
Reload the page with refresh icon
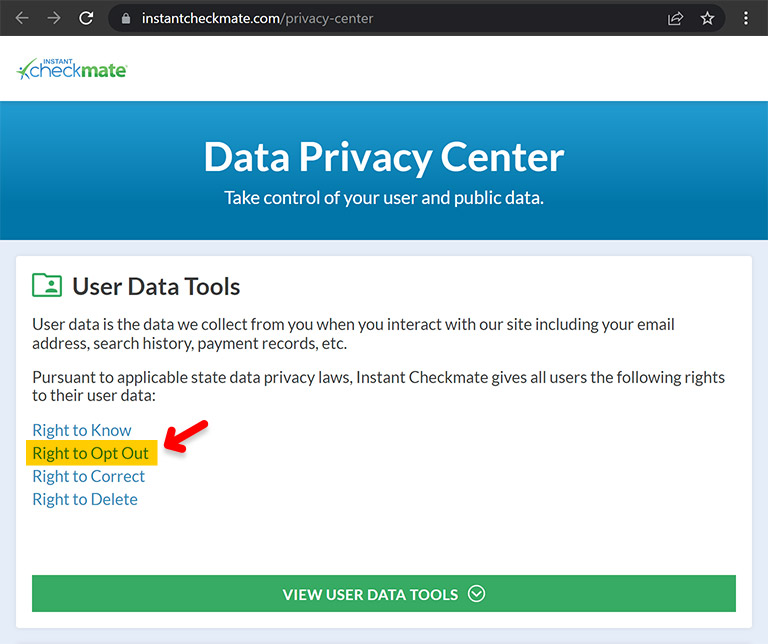click(86, 18)
